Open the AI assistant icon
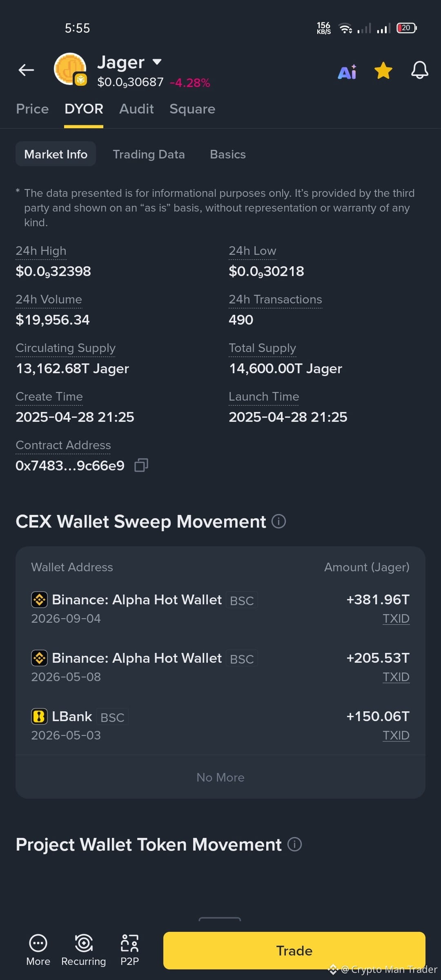The image size is (441, 980). (347, 71)
